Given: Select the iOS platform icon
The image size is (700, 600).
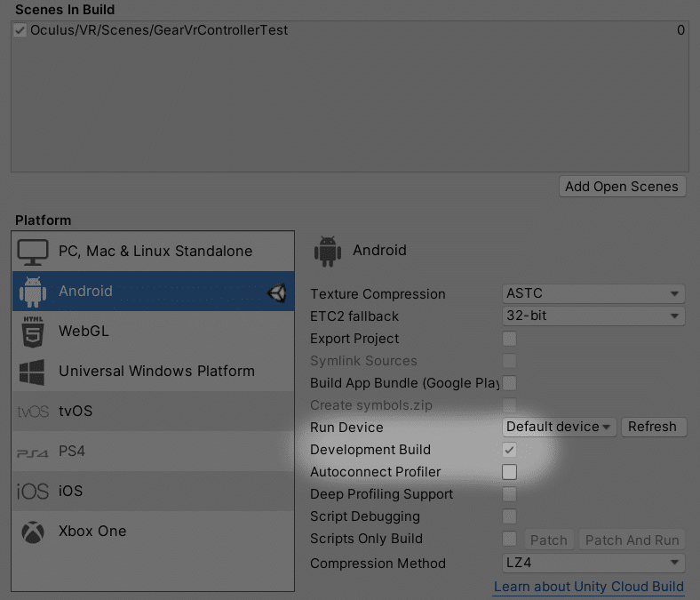Looking at the screenshot, I should click(33, 492).
